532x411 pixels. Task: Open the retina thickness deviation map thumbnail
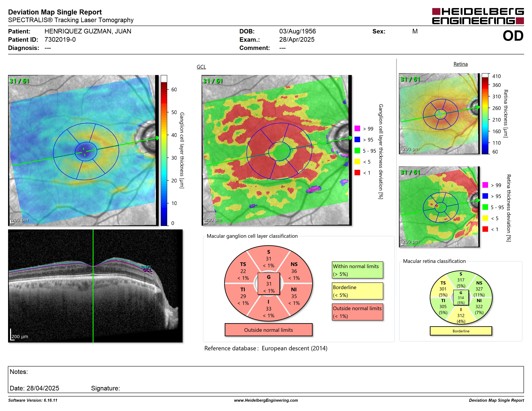coord(439,207)
